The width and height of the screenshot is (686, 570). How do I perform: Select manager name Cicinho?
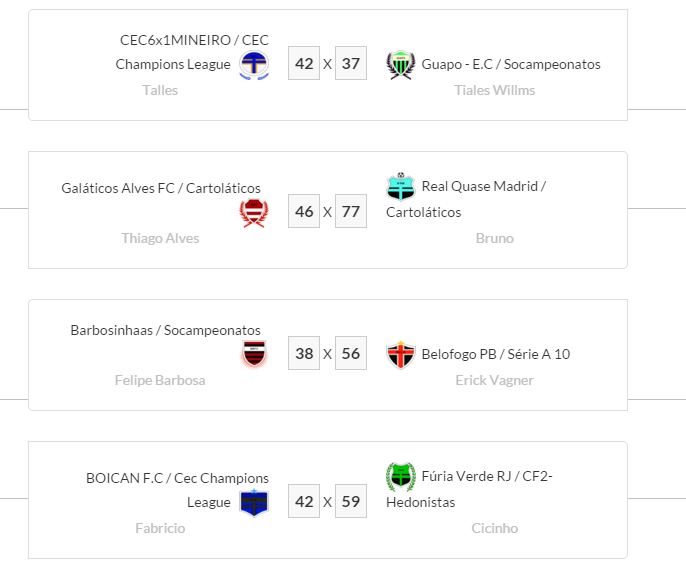494,528
